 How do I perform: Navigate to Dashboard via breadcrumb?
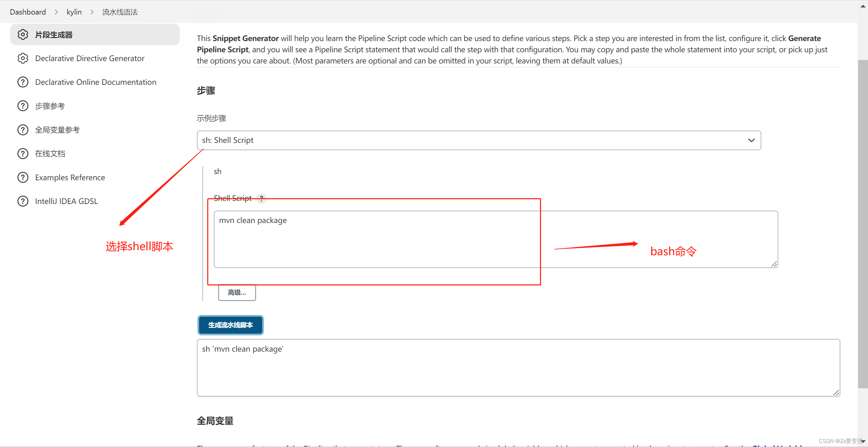click(x=28, y=12)
